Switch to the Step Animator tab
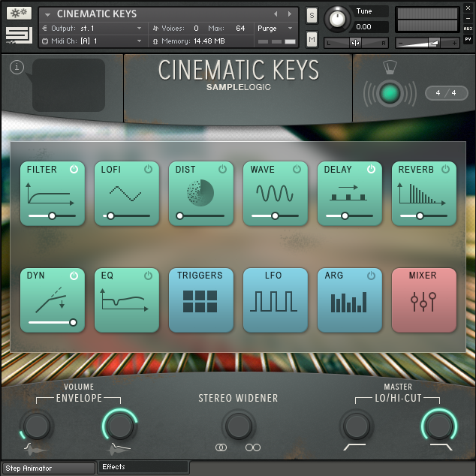The image size is (476, 476). (x=49, y=468)
